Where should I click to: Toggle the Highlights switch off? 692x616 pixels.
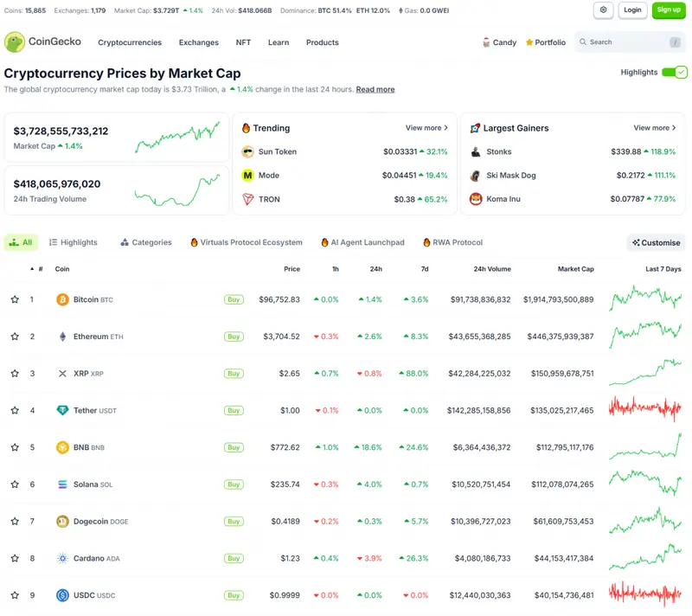coord(675,73)
